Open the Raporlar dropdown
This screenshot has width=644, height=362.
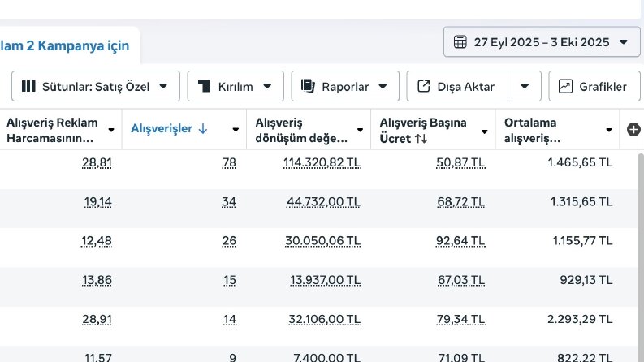345,86
